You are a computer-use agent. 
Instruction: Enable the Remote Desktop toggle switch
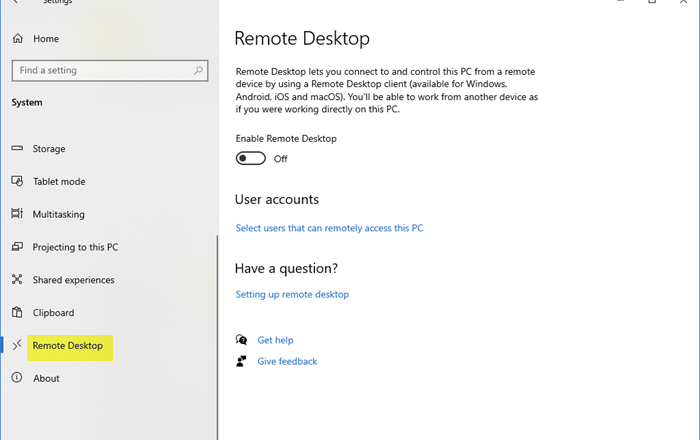251,158
